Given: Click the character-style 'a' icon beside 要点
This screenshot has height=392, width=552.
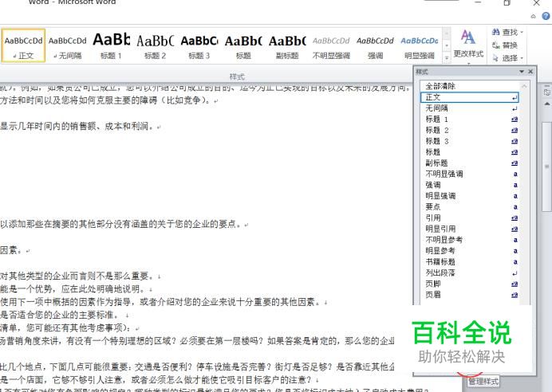Looking at the screenshot, I should pyautogui.click(x=515, y=207).
